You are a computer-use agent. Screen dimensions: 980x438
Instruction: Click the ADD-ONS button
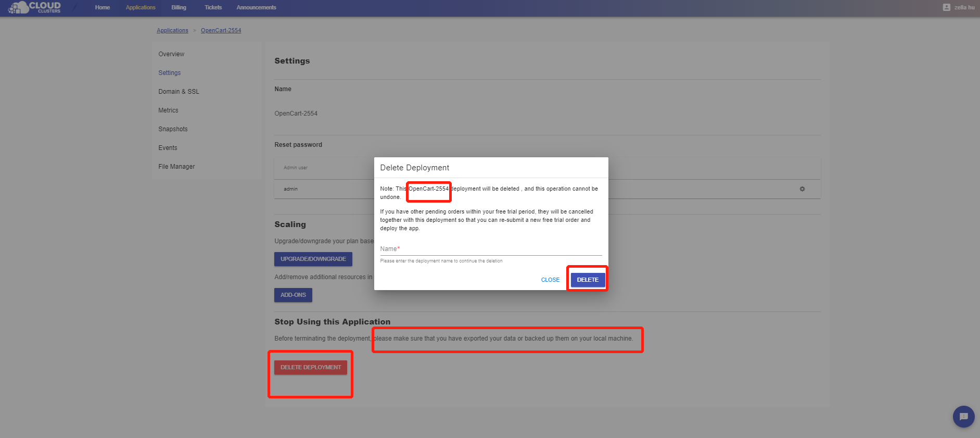[x=293, y=295]
